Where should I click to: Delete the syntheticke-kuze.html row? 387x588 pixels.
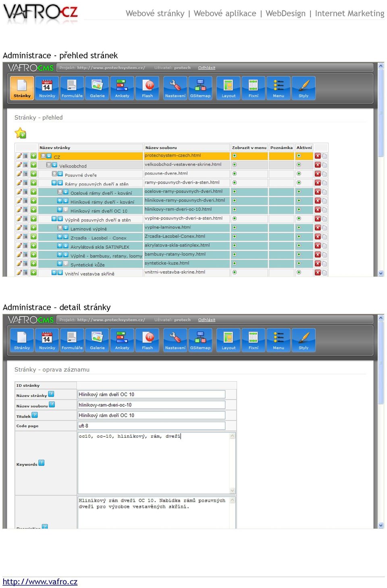point(318,264)
